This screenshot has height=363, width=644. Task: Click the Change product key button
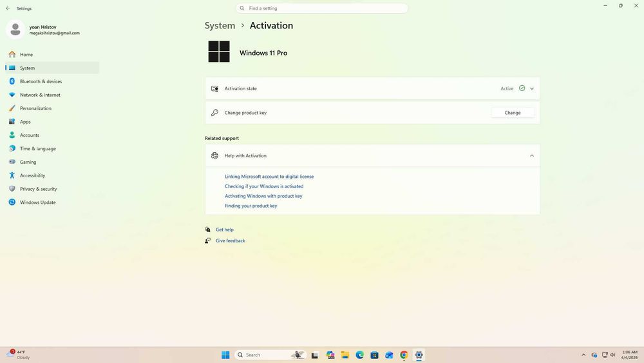pos(513,113)
